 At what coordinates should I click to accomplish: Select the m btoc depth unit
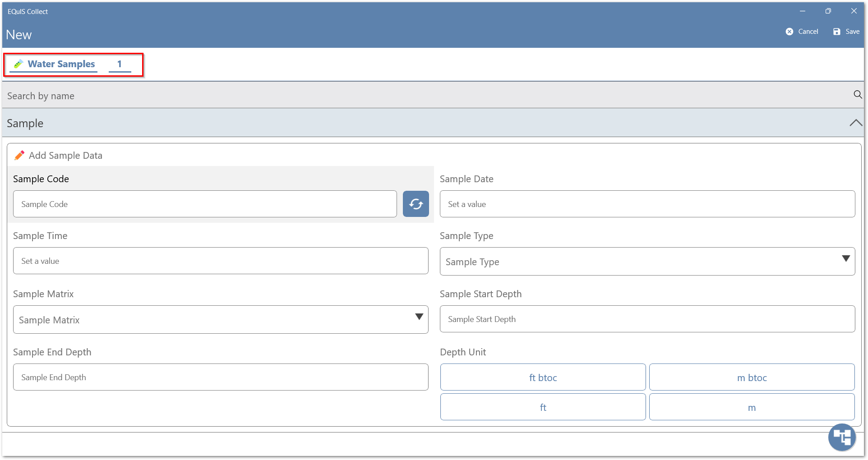[752, 377]
